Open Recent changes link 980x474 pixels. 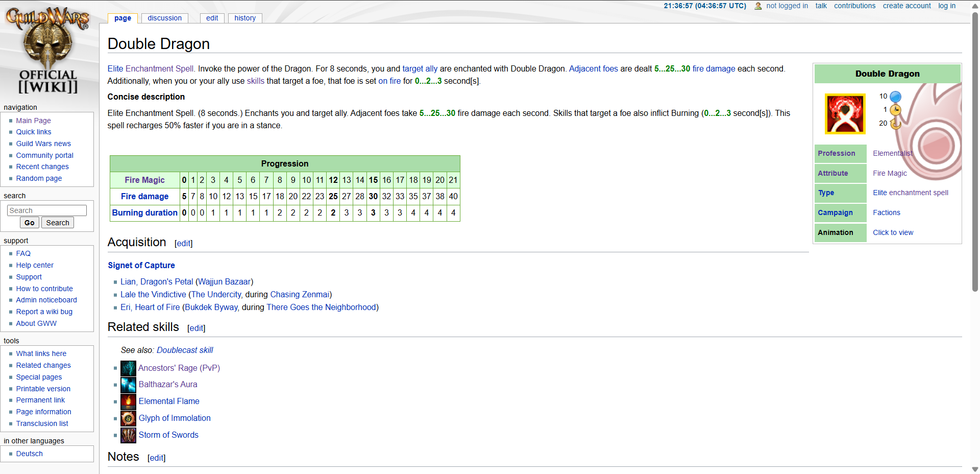coord(42,167)
